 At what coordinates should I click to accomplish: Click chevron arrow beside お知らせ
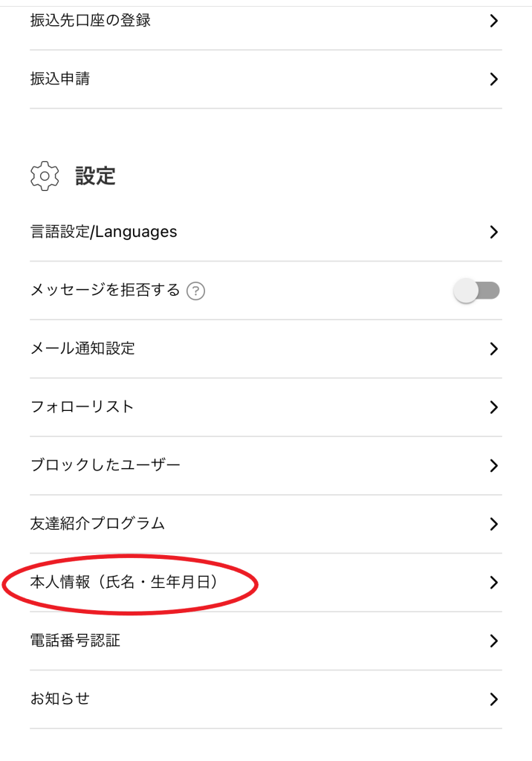(x=494, y=699)
